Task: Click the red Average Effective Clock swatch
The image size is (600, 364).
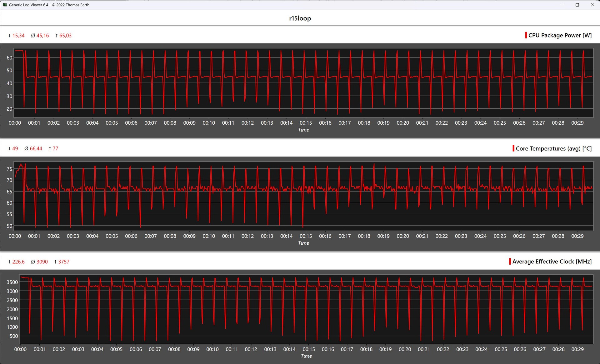Action: click(x=510, y=262)
